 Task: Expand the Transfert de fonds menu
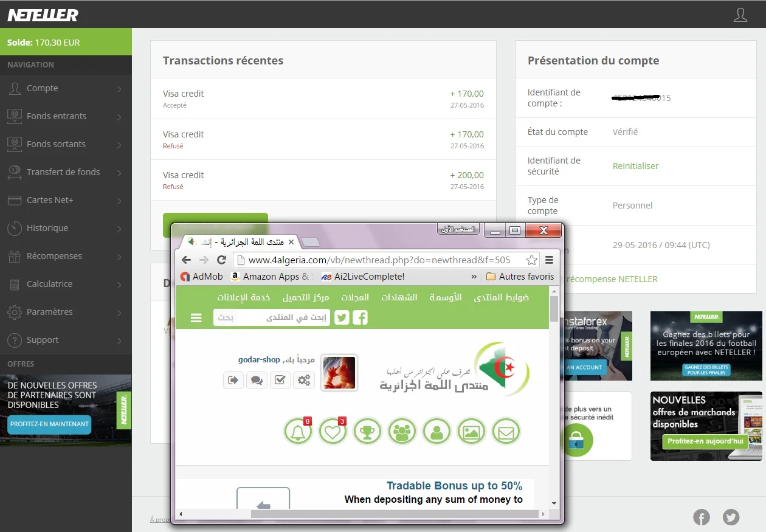[66, 173]
